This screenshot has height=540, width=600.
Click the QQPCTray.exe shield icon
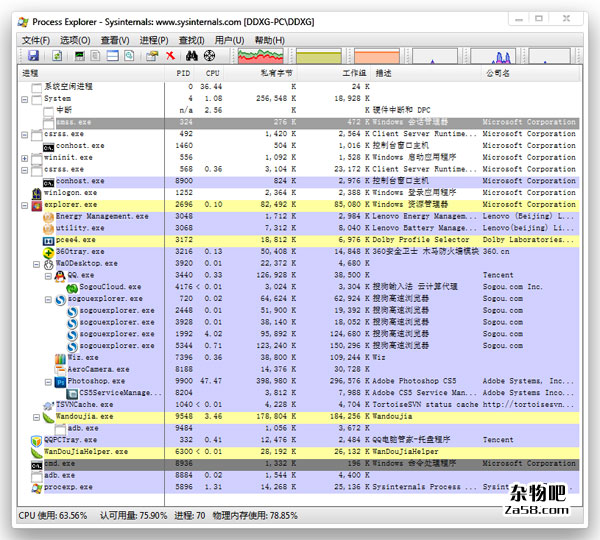[x=36, y=441]
